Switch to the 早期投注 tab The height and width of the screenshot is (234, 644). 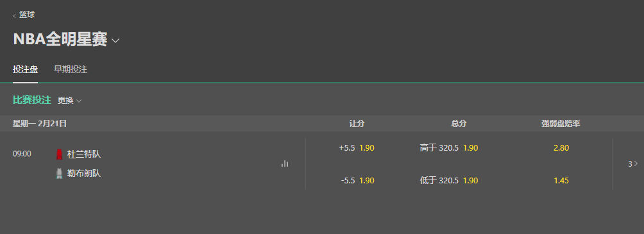[71, 70]
